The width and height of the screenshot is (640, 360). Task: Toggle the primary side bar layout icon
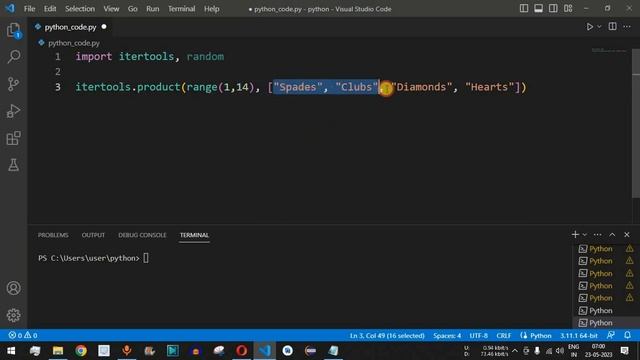tap(524, 8)
